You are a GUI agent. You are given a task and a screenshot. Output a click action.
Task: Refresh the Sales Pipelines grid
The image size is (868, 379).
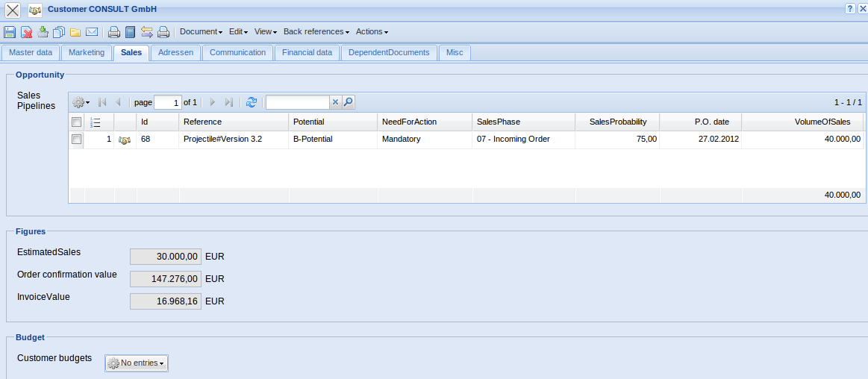coord(252,102)
